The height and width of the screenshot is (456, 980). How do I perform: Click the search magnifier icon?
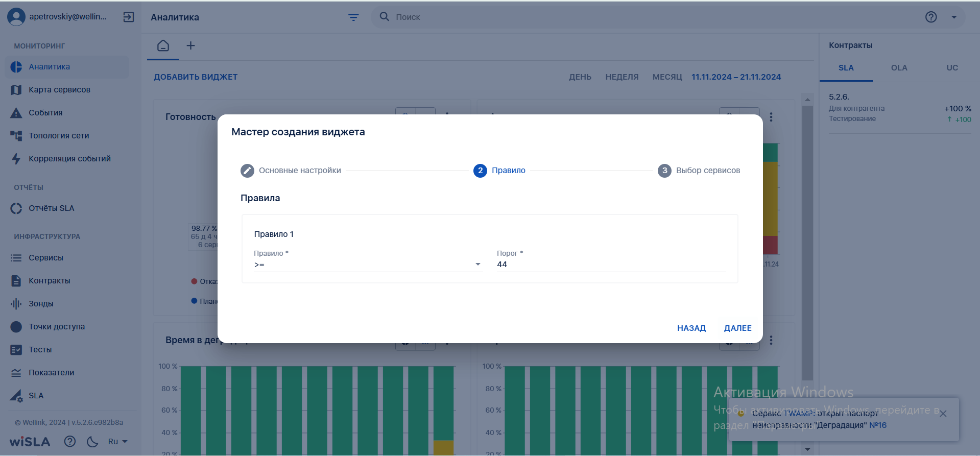click(x=385, y=16)
